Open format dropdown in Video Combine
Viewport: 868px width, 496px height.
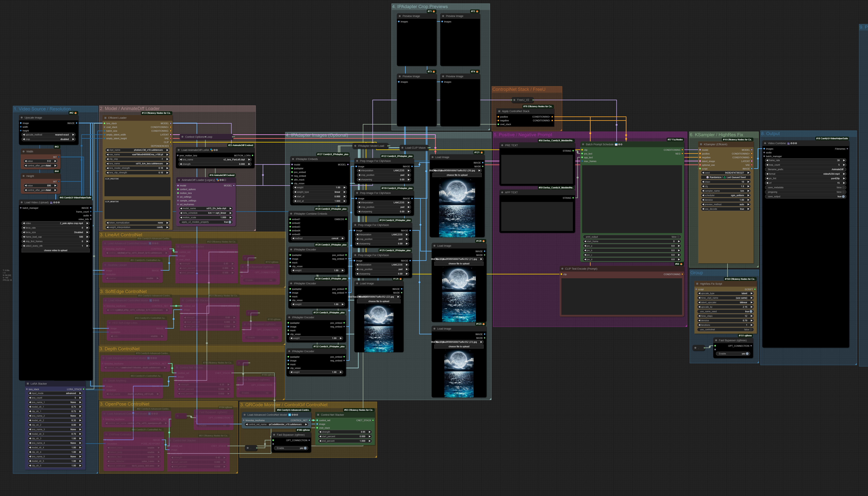[805, 174]
